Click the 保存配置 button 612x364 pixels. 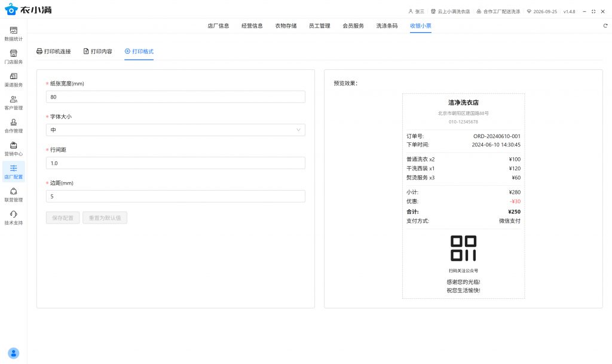(x=62, y=218)
